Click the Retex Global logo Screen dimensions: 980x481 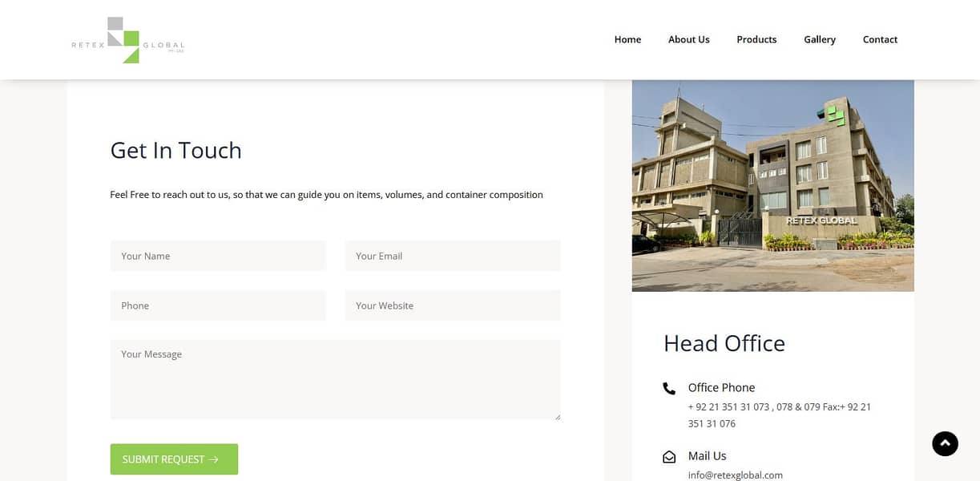click(x=127, y=40)
